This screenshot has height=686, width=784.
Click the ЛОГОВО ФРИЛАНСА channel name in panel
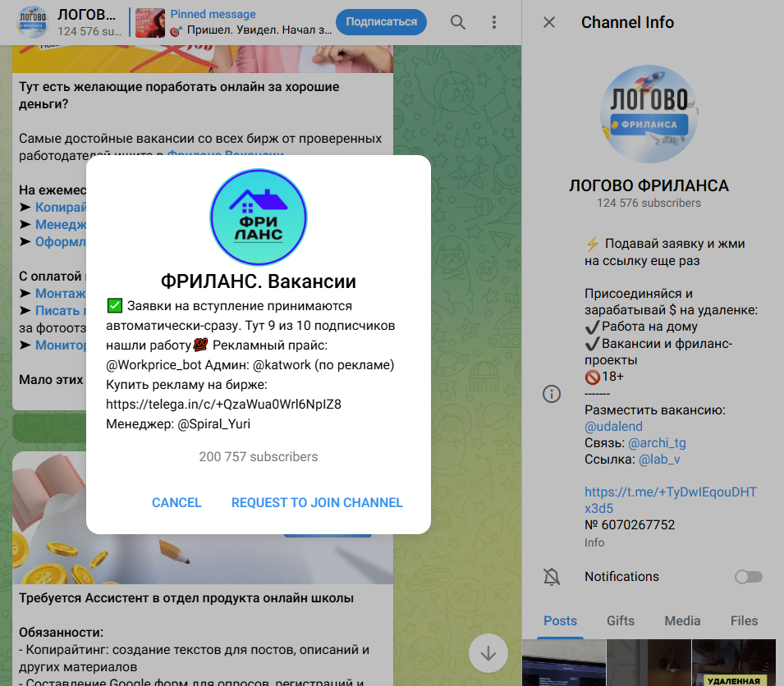click(x=649, y=185)
